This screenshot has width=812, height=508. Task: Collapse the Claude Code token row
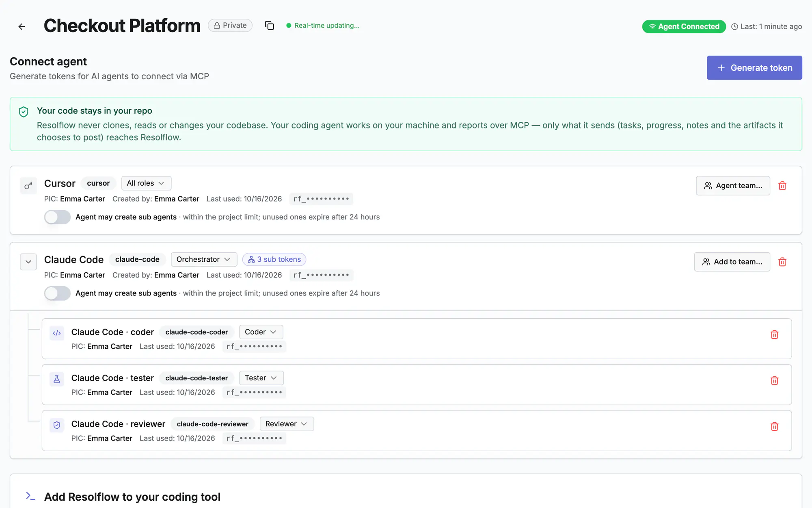pyautogui.click(x=28, y=262)
